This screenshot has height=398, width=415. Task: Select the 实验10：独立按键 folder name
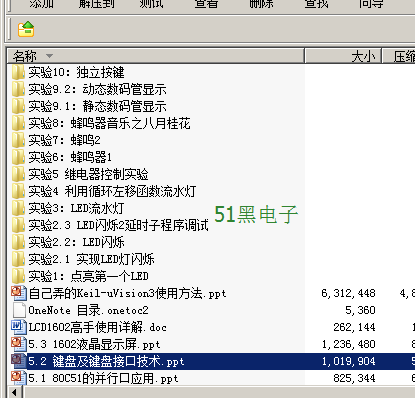[76, 72]
